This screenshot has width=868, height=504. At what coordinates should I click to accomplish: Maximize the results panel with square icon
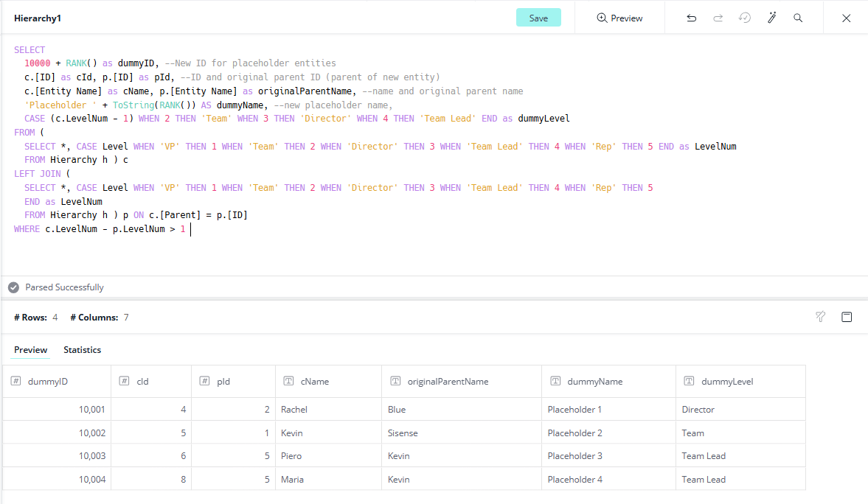point(847,317)
